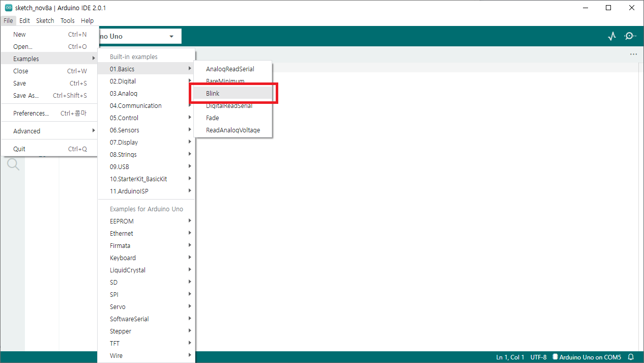The image size is (644, 363).
Task: Open the Serial Monitor icon
Action: [x=630, y=36]
